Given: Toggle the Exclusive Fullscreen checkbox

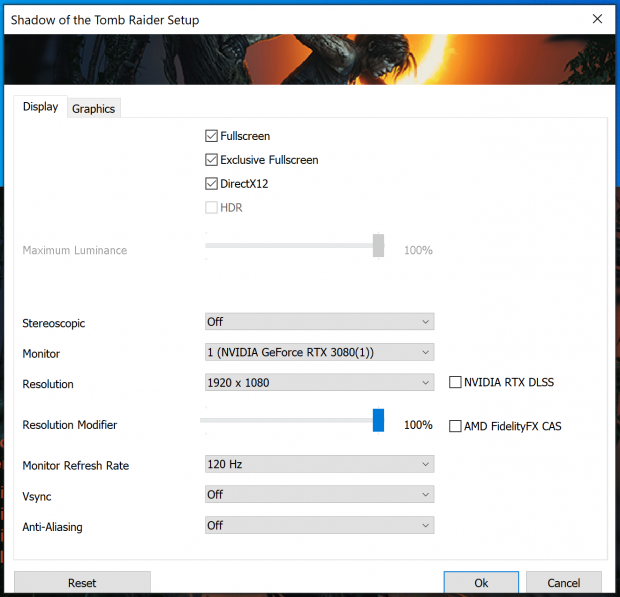Looking at the screenshot, I should (211, 160).
